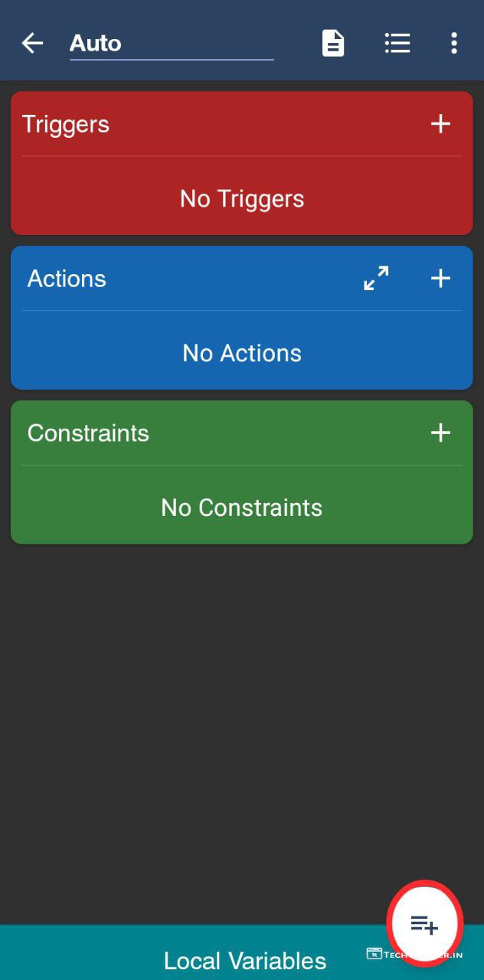Edit the macro name field "Auto"
The image size is (484, 980).
click(x=171, y=43)
